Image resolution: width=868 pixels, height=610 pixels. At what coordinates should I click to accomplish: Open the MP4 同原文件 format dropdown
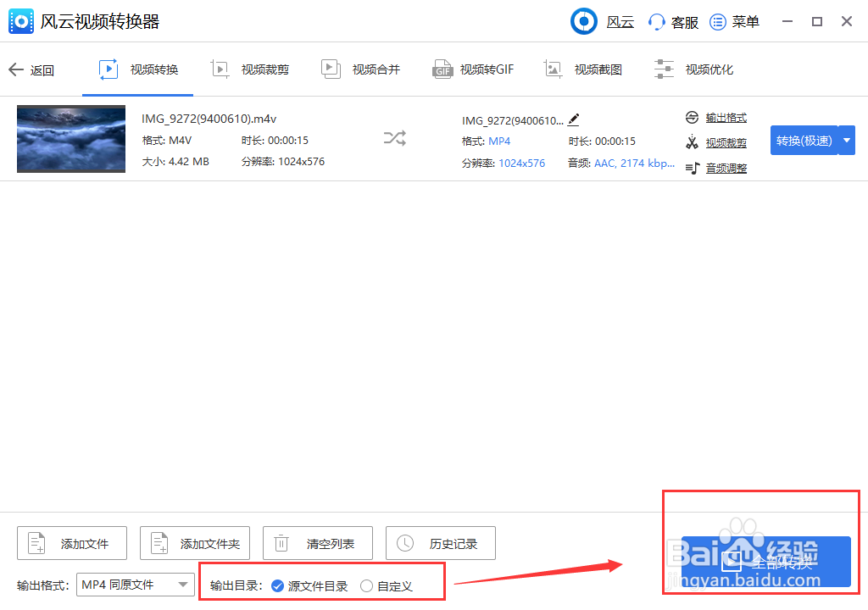point(136,585)
